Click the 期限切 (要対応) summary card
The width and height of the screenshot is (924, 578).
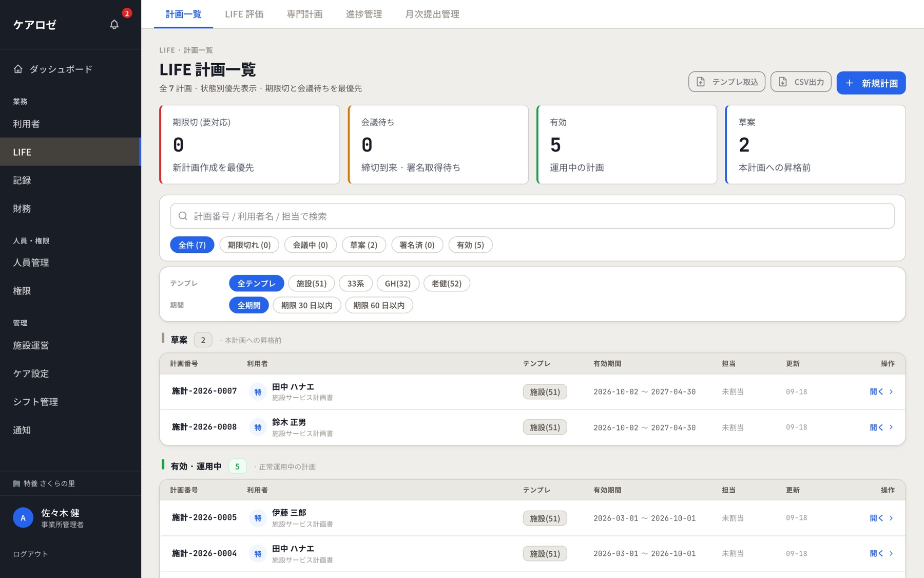[249, 144]
